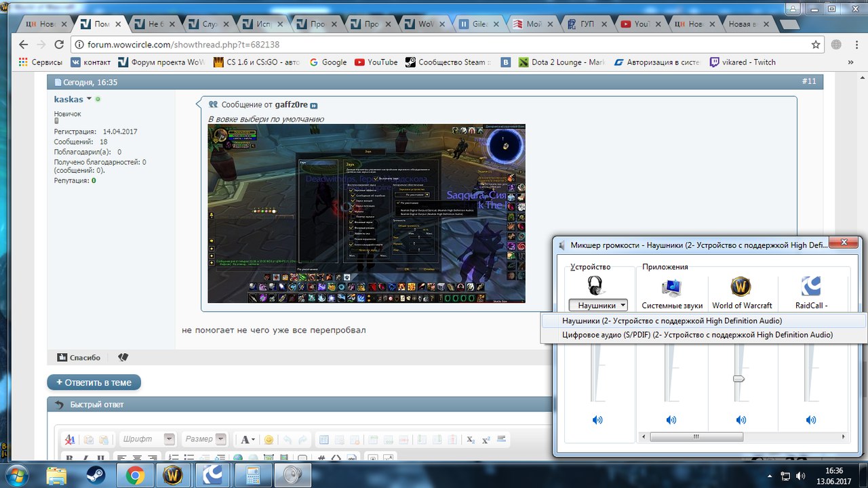The width and height of the screenshot is (868, 488).
Task: Mute the World of Warcraft volume
Action: pos(741,420)
